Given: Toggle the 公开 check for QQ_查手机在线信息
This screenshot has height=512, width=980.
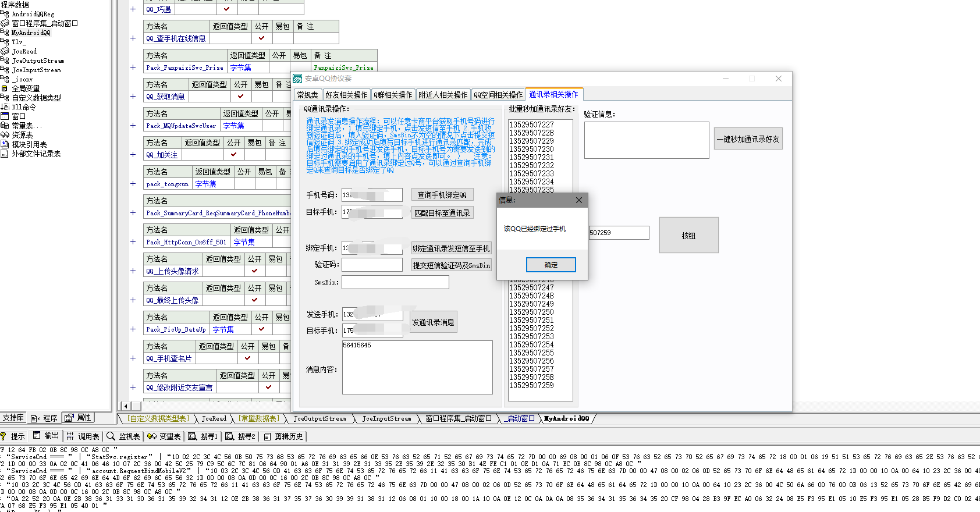Looking at the screenshot, I should tap(261, 38).
